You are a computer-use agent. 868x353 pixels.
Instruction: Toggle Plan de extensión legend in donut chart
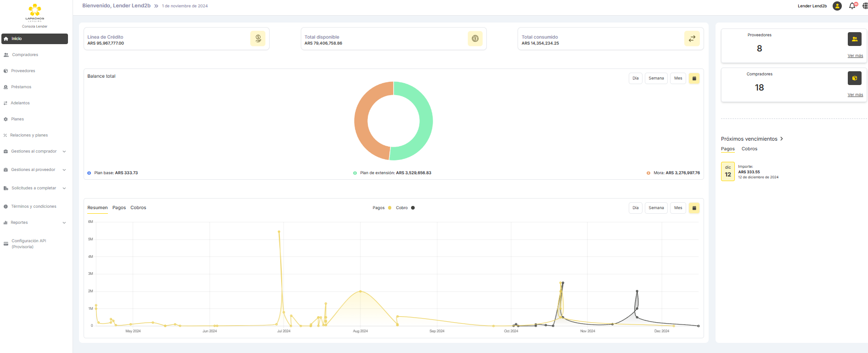(x=392, y=173)
